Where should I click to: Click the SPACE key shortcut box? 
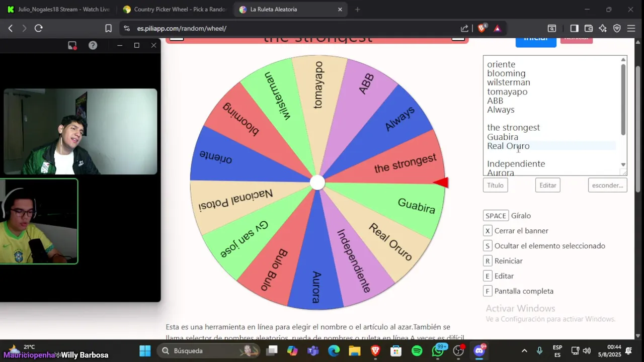coord(496,216)
